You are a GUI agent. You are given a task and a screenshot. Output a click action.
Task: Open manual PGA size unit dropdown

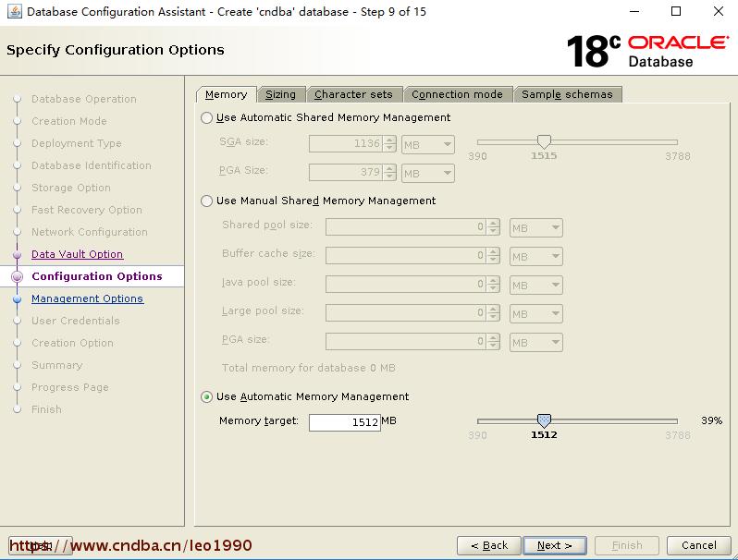coord(536,343)
